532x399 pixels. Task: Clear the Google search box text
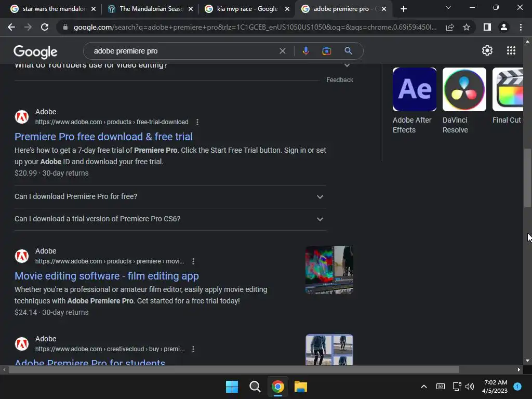282,51
